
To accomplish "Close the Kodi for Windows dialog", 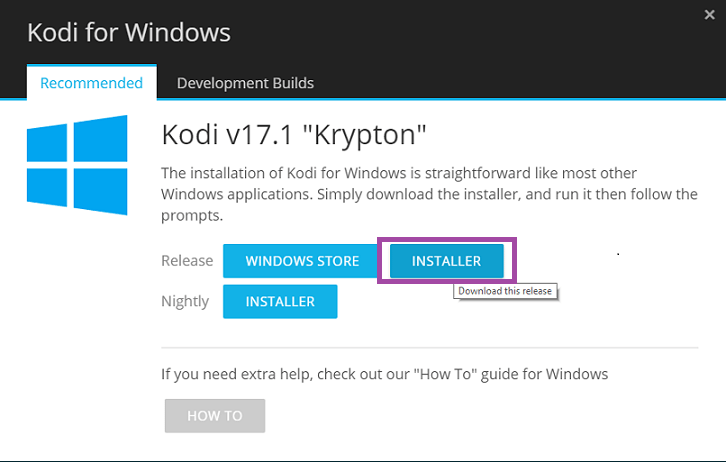I will [x=709, y=15].
